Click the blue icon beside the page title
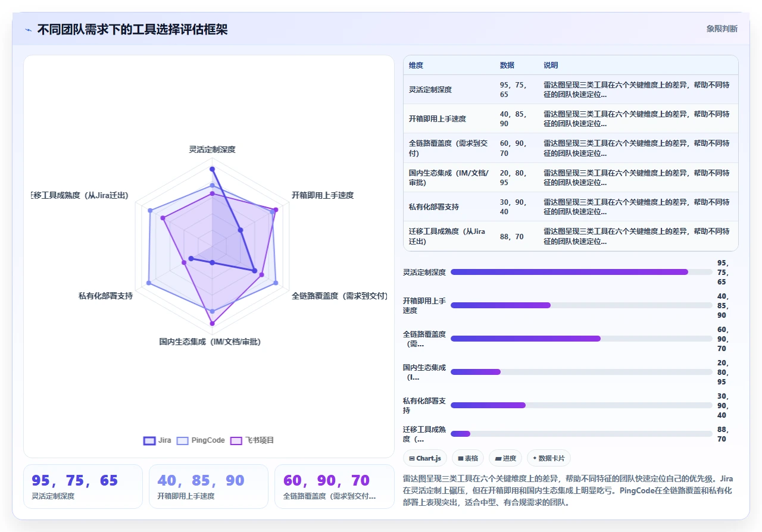This screenshot has height=532, width=762. coord(29,30)
